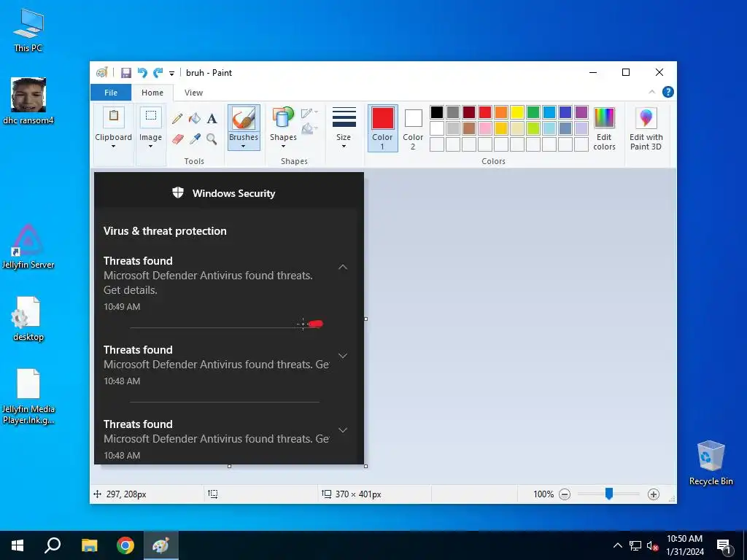
Task: Switch to the Home tab
Action: pos(152,93)
